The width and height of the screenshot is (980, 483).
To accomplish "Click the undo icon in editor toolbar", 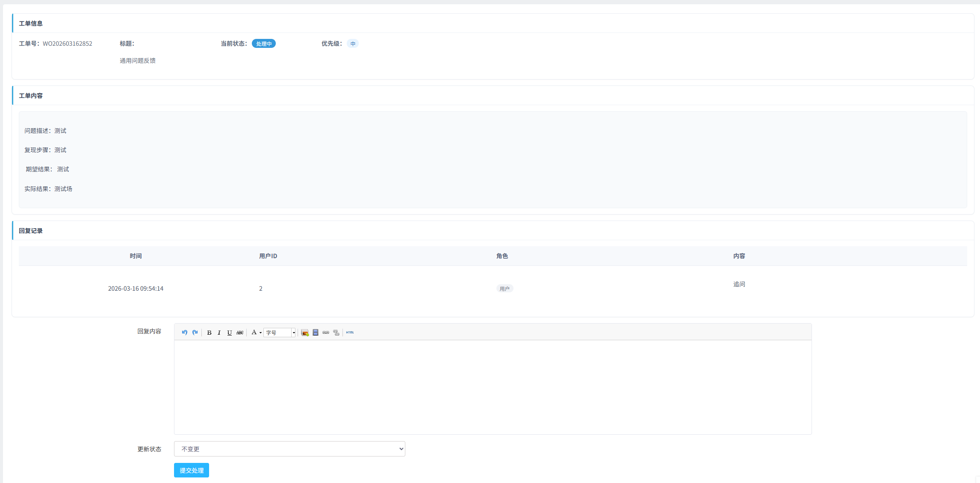I will pos(184,333).
